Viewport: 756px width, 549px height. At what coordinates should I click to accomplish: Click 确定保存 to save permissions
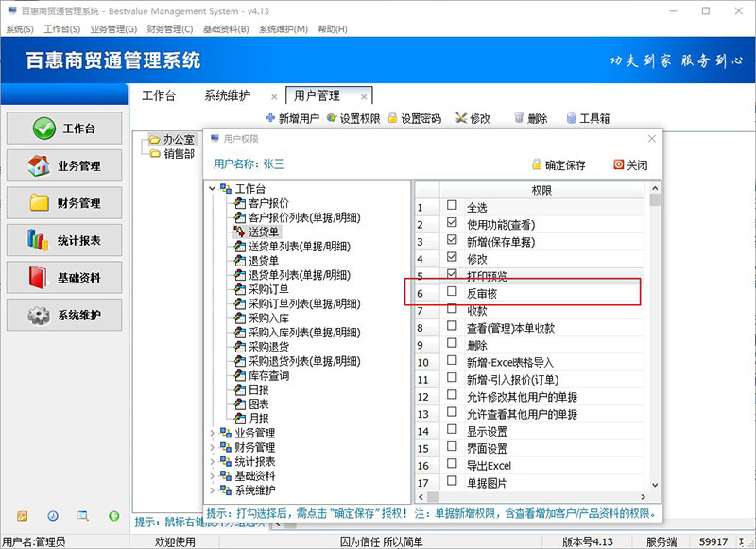pyautogui.click(x=558, y=164)
